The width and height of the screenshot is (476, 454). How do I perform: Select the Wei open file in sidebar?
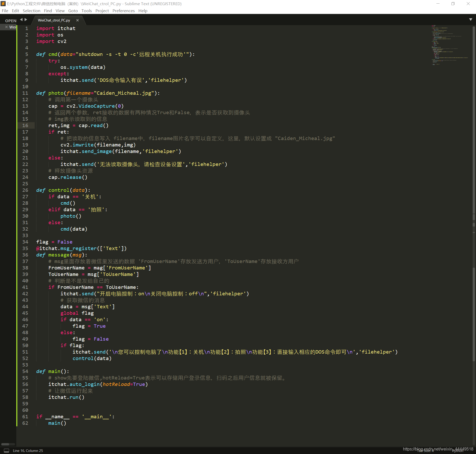pos(13,27)
